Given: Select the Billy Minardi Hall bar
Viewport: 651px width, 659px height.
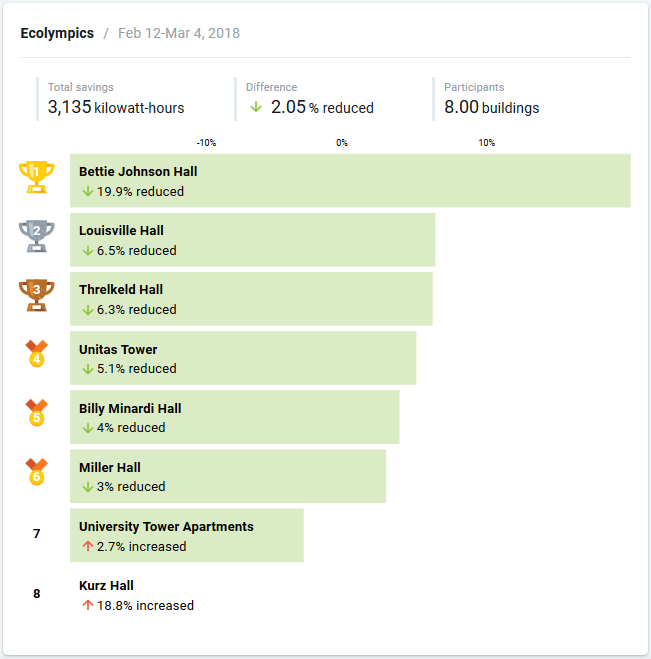Looking at the screenshot, I should coord(234,417).
